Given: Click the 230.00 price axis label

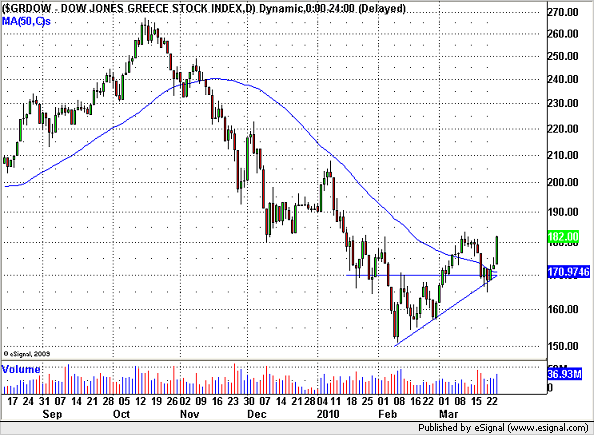Looking at the screenshot, I should [x=563, y=103].
